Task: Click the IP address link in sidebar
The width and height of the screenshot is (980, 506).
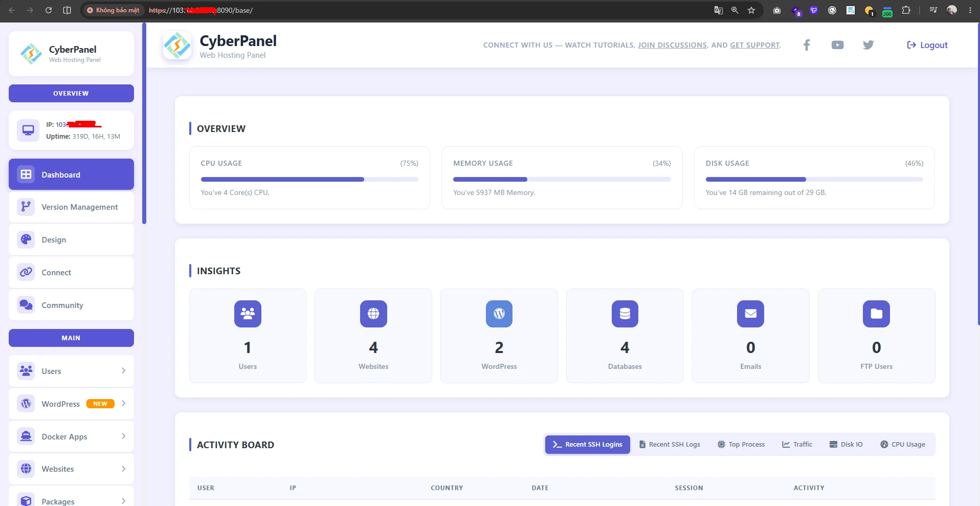Action: coord(79,124)
